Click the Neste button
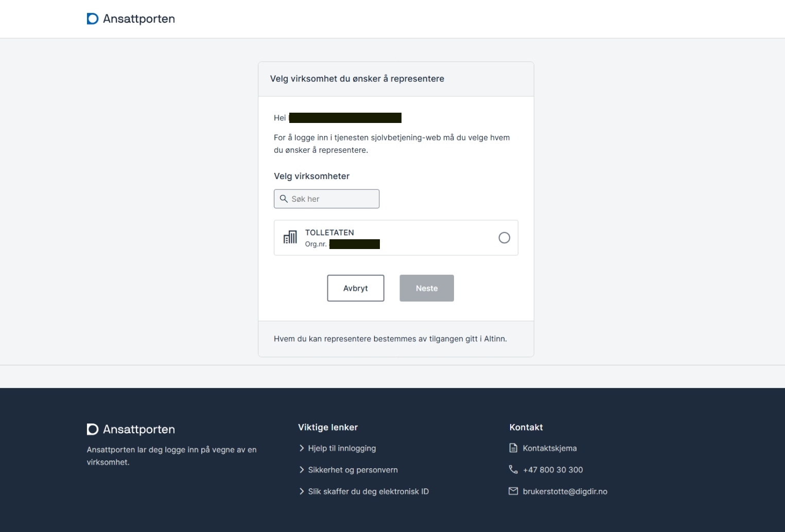Screen dimensions: 785x532 click(x=427, y=288)
